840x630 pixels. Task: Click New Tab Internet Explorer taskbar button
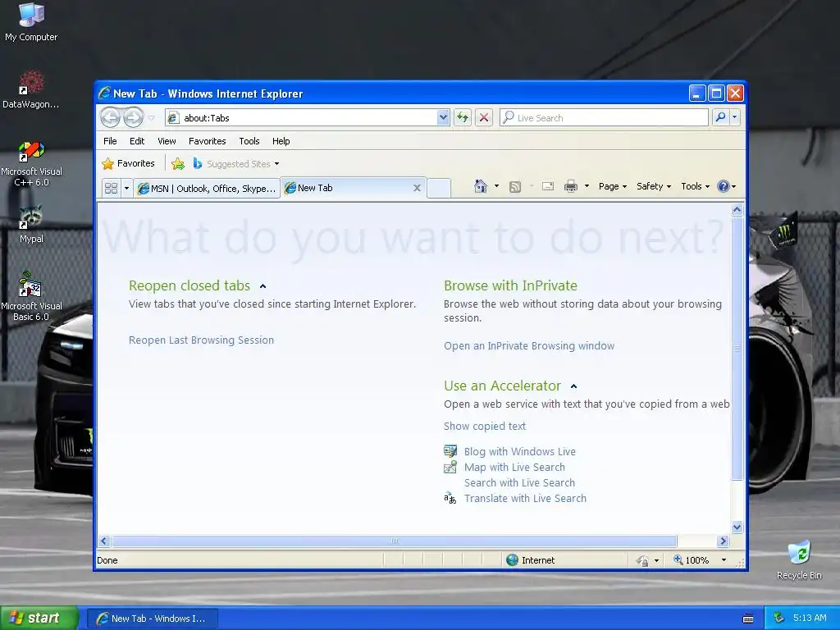click(x=152, y=619)
